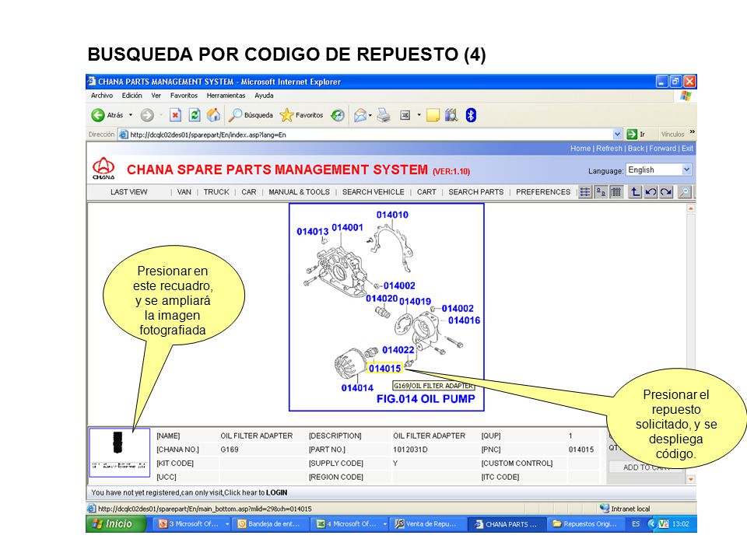Screen dimensions: 747x560
Task: Click the research books toolbar icon
Action: click(451, 115)
